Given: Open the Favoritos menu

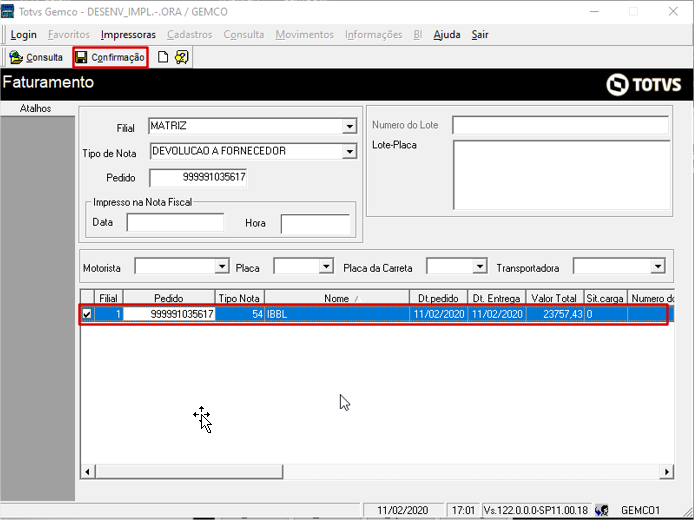Looking at the screenshot, I should pyautogui.click(x=69, y=35).
